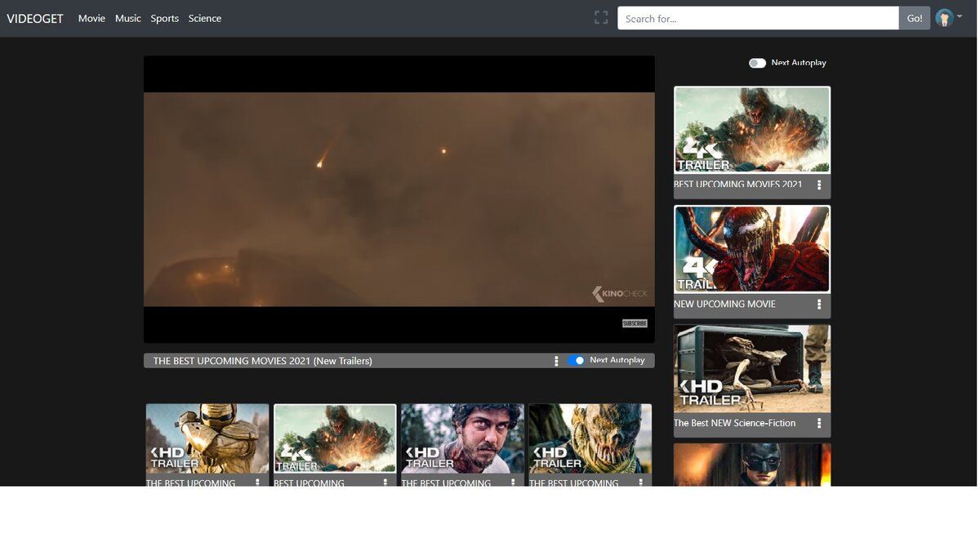Open three-dot menu for NEW UPCOMING MOVIE
Image resolution: width=980 pixels, height=534 pixels.
(x=819, y=305)
